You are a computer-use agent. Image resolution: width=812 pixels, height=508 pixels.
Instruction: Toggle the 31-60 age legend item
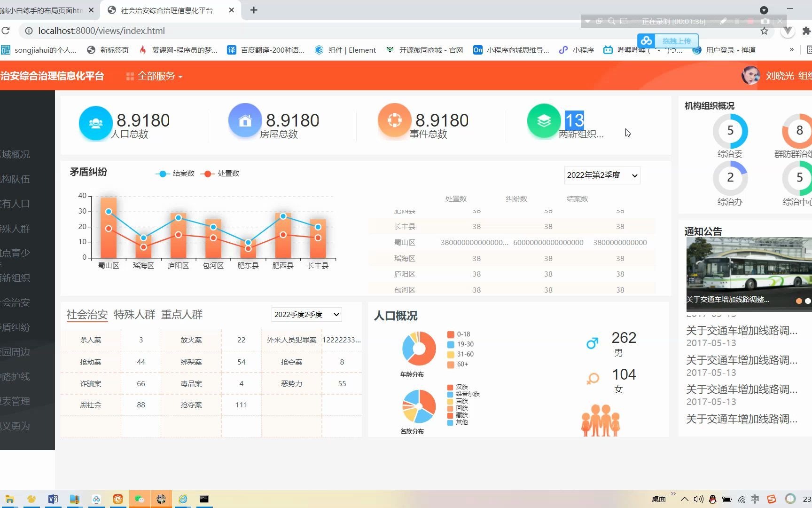coord(461,354)
